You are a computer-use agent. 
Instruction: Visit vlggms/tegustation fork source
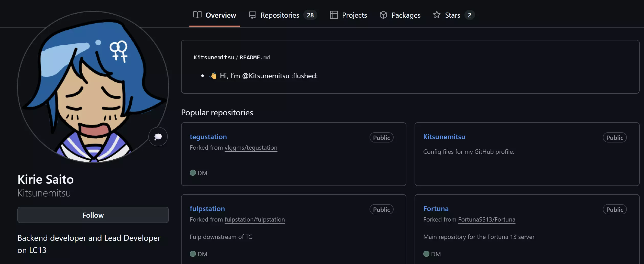tap(251, 148)
